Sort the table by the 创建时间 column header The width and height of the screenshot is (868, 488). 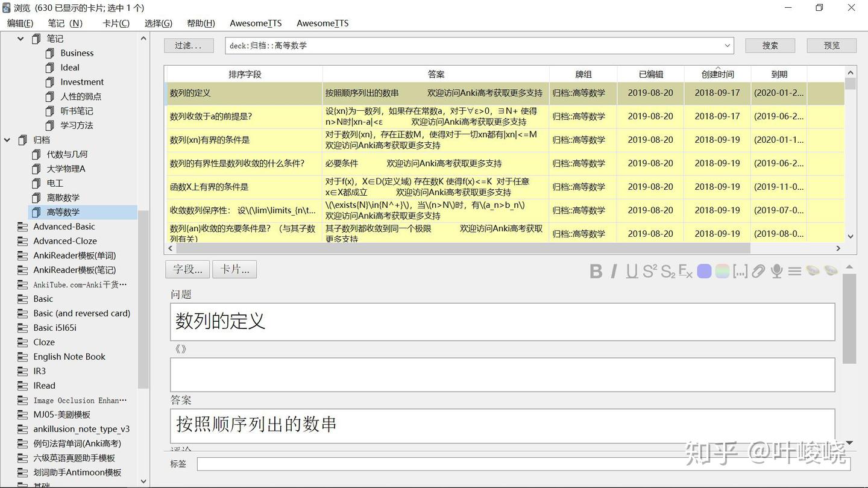pyautogui.click(x=717, y=74)
